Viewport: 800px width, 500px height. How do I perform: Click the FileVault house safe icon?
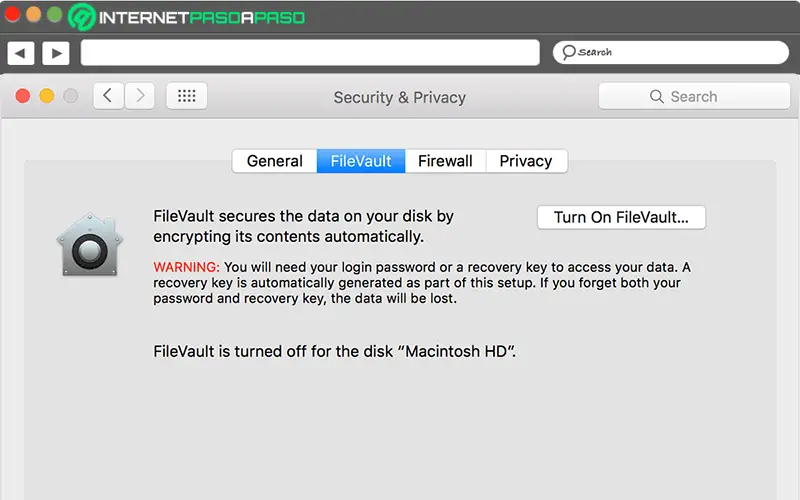tap(90, 245)
